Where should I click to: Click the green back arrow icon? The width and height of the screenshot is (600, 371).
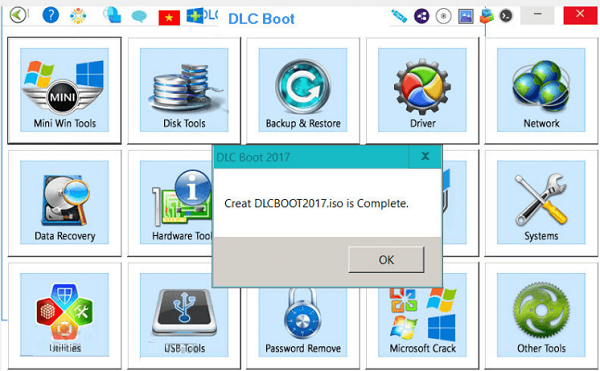(18, 15)
